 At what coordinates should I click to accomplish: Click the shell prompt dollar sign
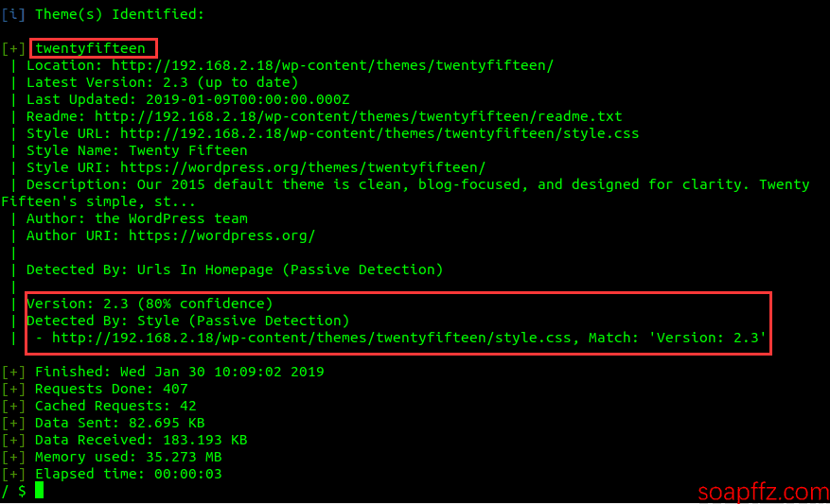pyautogui.click(x=22, y=491)
